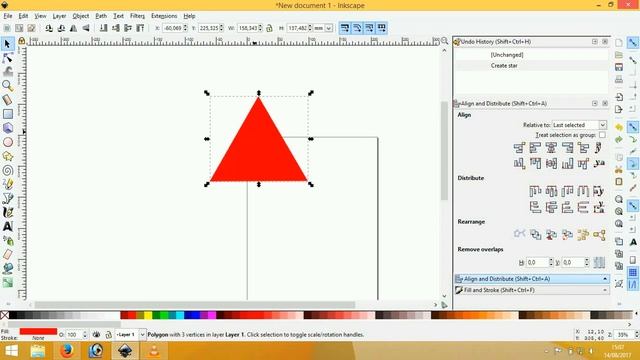Viewport: 640px width, 360px height.
Task: Toggle Layer 1 visibility eye
Action: [x=96, y=335]
